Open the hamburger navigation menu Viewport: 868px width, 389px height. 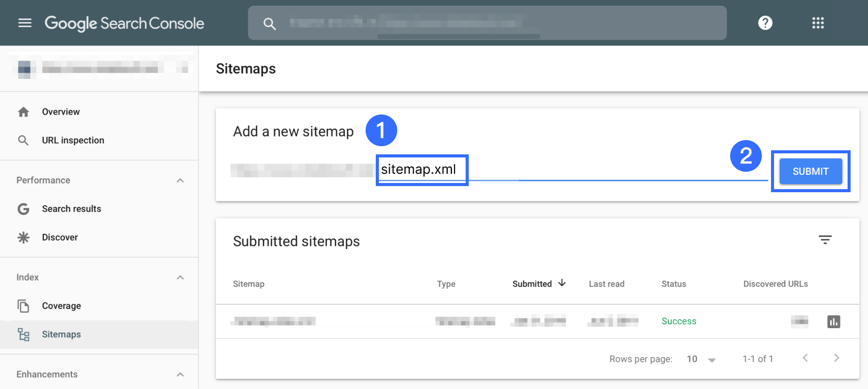tap(25, 23)
